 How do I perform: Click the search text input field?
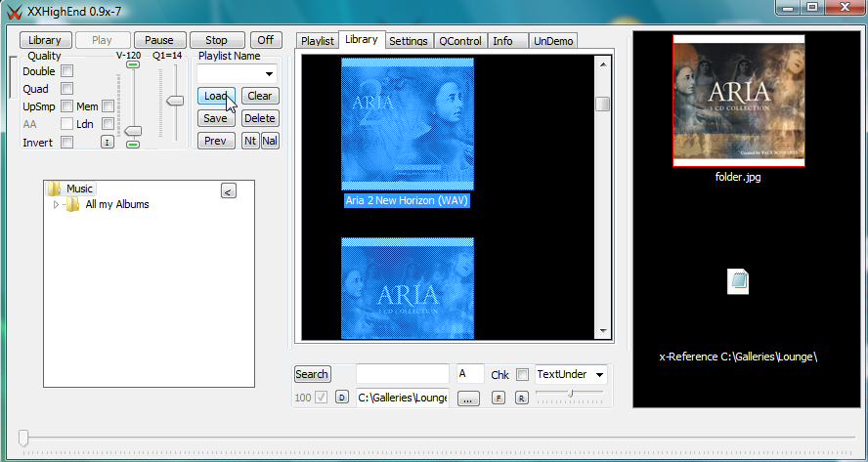pos(403,374)
